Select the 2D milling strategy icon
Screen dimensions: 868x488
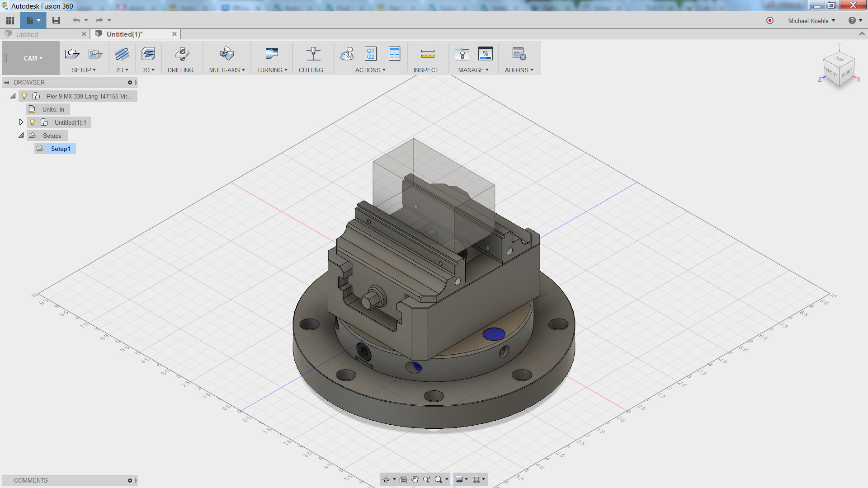(x=122, y=54)
